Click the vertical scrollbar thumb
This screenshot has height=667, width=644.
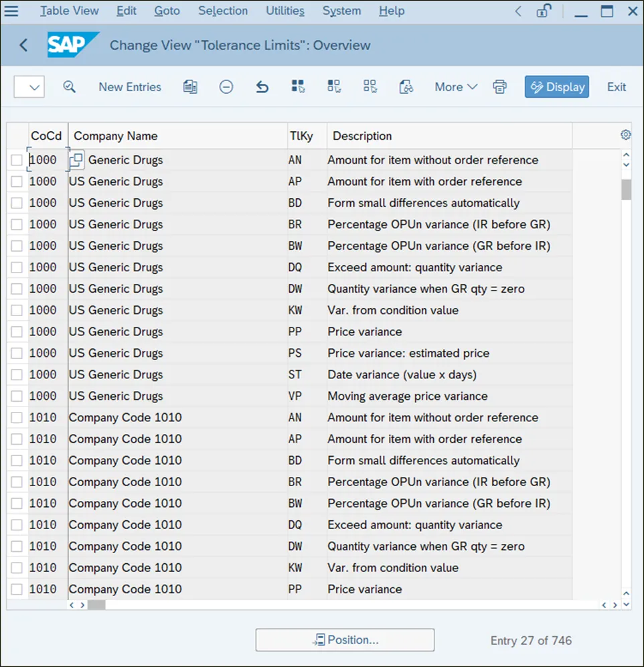(626, 190)
